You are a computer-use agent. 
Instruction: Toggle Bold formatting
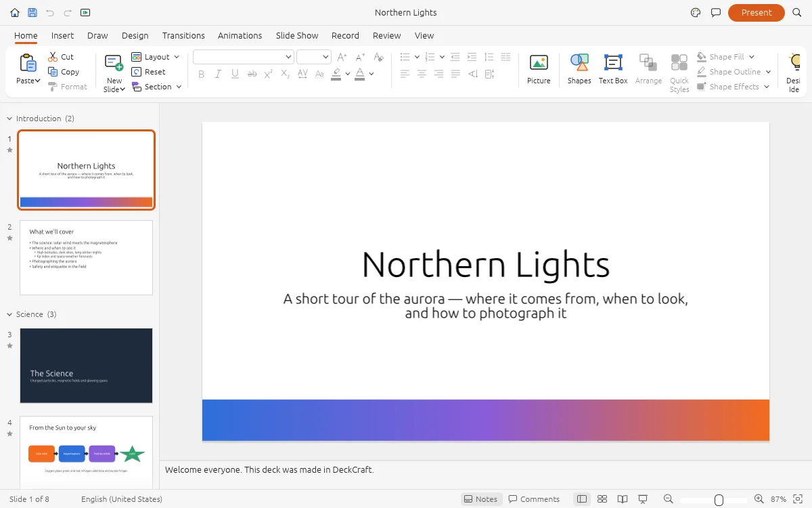(x=201, y=74)
